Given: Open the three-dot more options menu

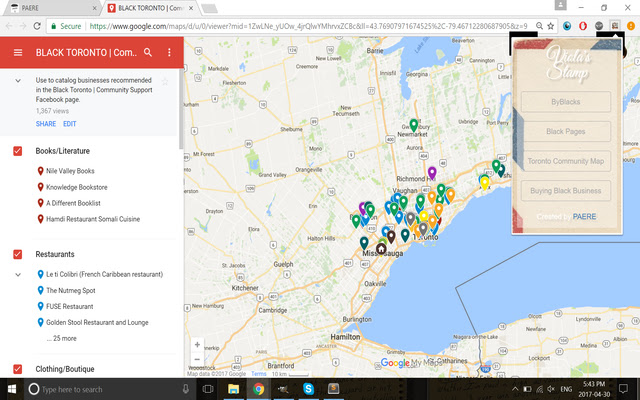Looking at the screenshot, I should (x=169, y=52).
